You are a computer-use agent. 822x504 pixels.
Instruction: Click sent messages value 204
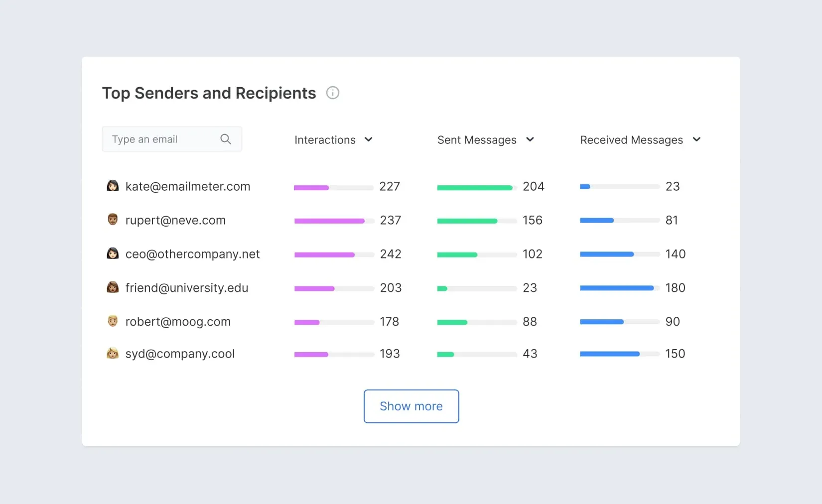click(x=534, y=186)
